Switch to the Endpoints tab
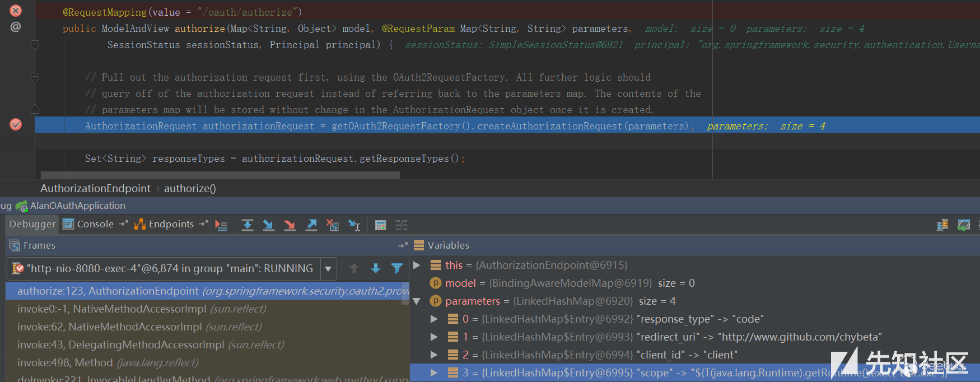Viewport: 980px width, 382px height. coord(165,224)
